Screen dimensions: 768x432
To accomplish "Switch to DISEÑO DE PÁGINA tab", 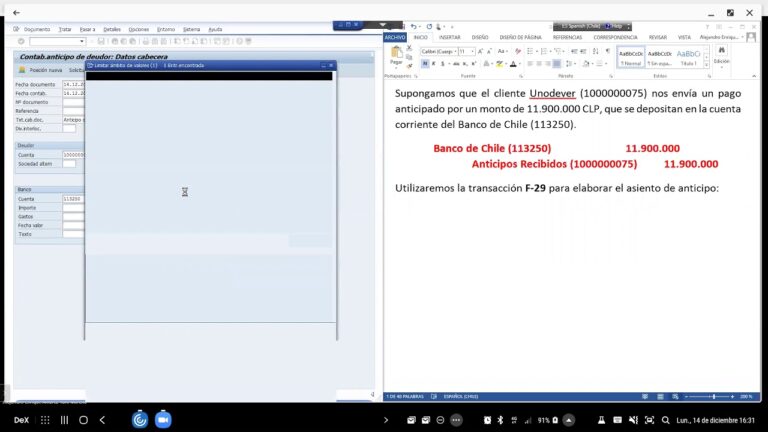I will 521,37.
